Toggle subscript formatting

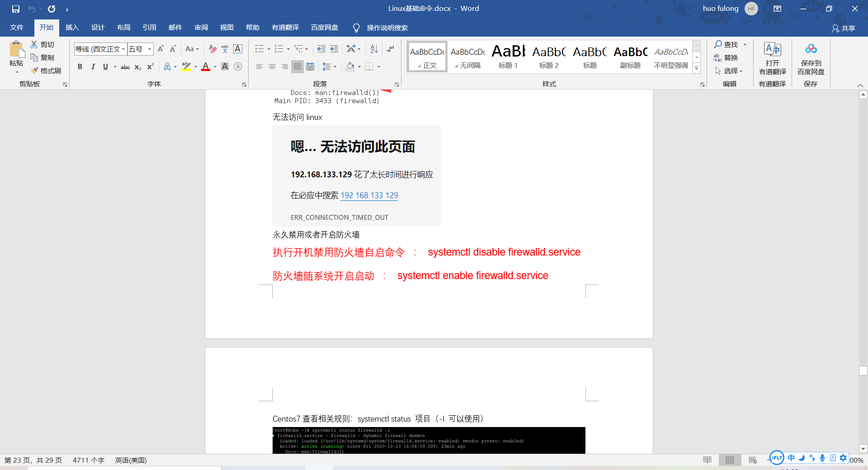point(137,67)
